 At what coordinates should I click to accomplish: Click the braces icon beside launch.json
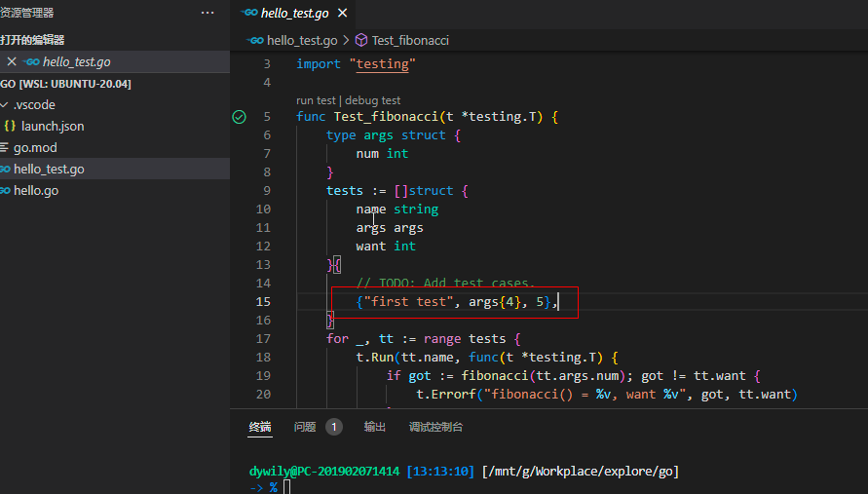10,126
